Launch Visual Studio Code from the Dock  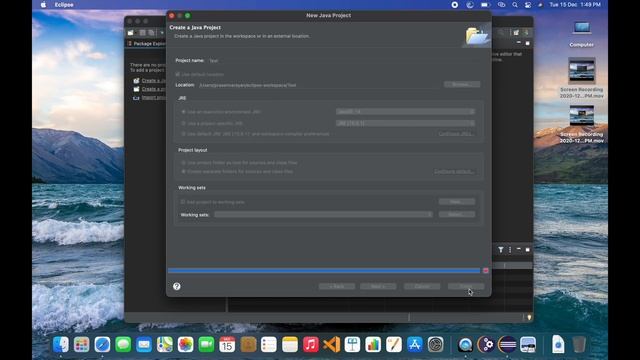click(x=331, y=344)
